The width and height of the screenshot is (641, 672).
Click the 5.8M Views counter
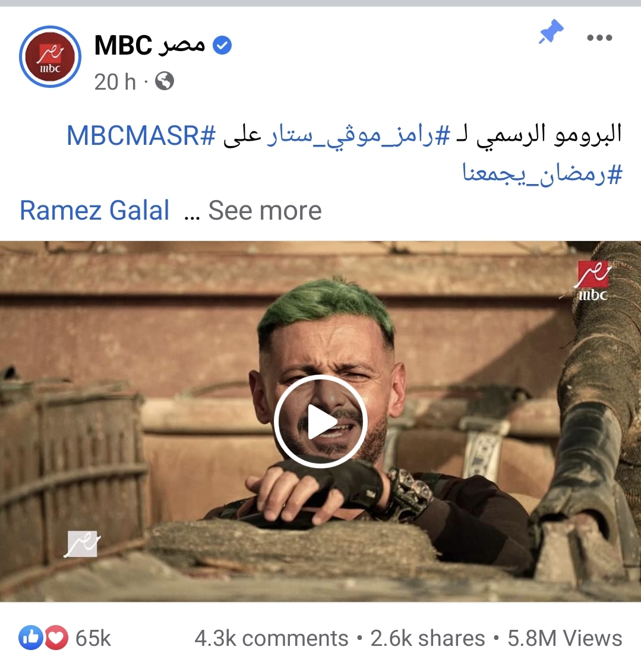point(565,638)
